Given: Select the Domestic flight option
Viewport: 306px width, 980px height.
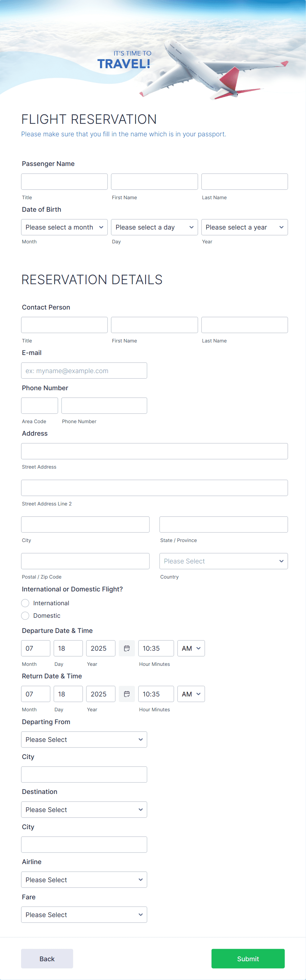Looking at the screenshot, I should coord(25,615).
